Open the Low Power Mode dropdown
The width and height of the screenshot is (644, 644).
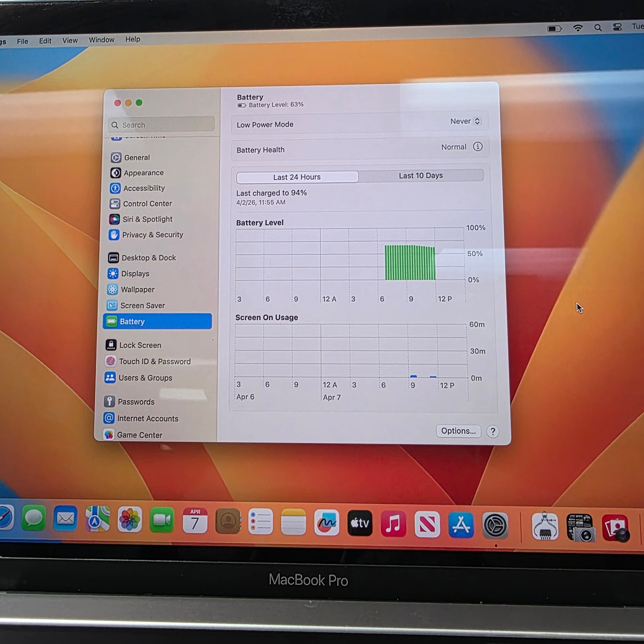pos(465,121)
